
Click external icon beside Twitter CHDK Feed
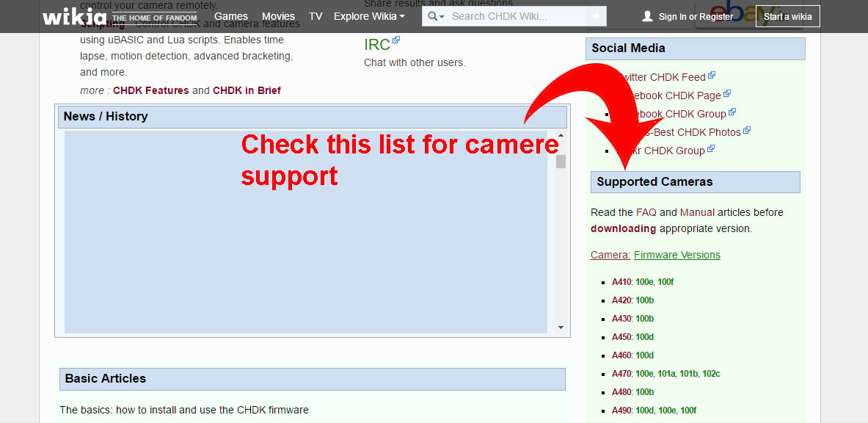(x=712, y=74)
